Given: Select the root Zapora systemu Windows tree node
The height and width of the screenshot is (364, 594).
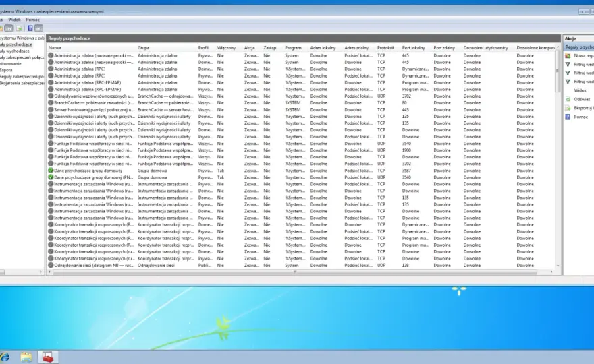Looking at the screenshot, I should [22, 38].
